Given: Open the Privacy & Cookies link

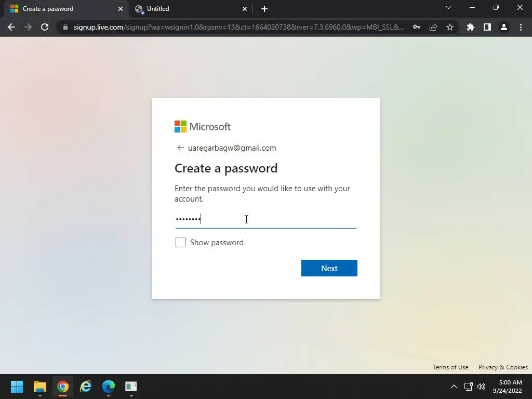Looking at the screenshot, I should pos(503,367).
